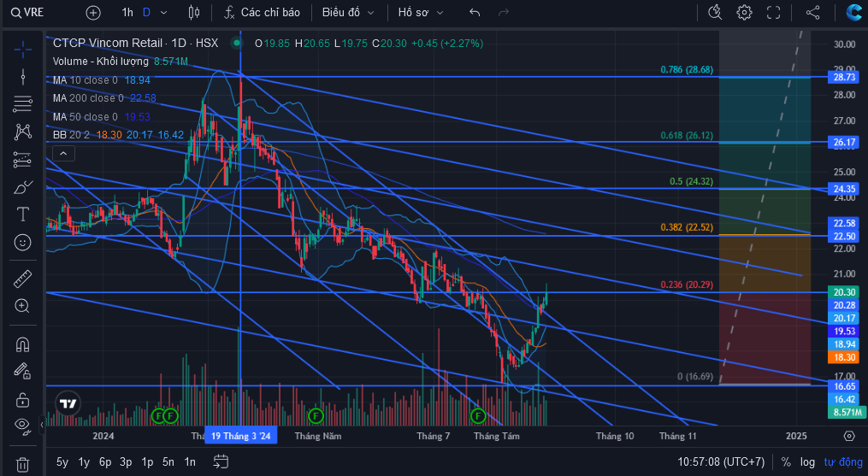Toggle log scale at bottom right
The height and width of the screenshot is (476, 868).
coord(807,461)
